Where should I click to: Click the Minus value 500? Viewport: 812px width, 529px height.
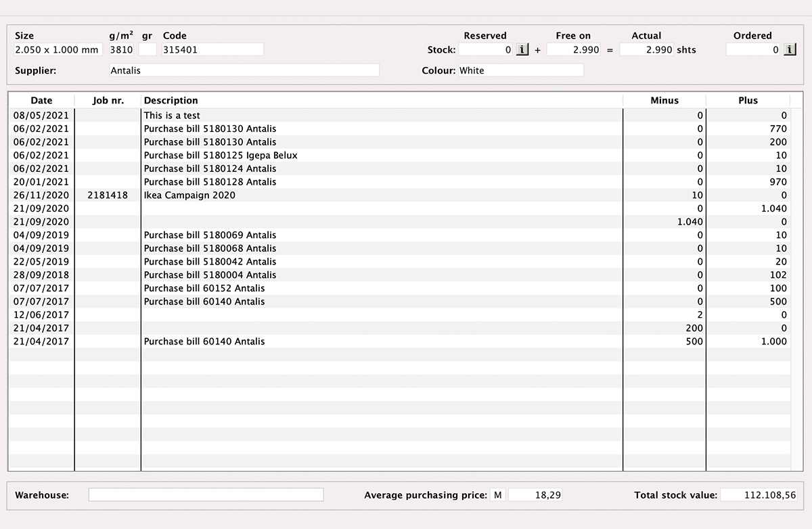click(x=694, y=342)
